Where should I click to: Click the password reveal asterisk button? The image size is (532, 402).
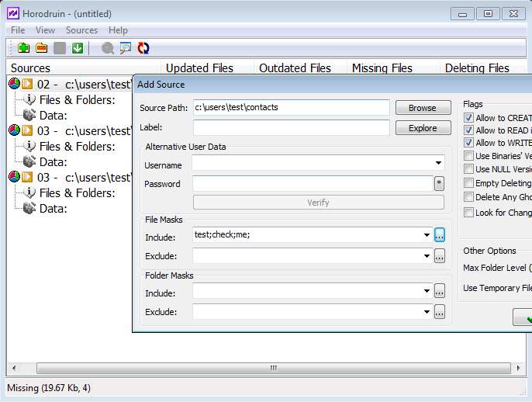[x=439, y=184]
